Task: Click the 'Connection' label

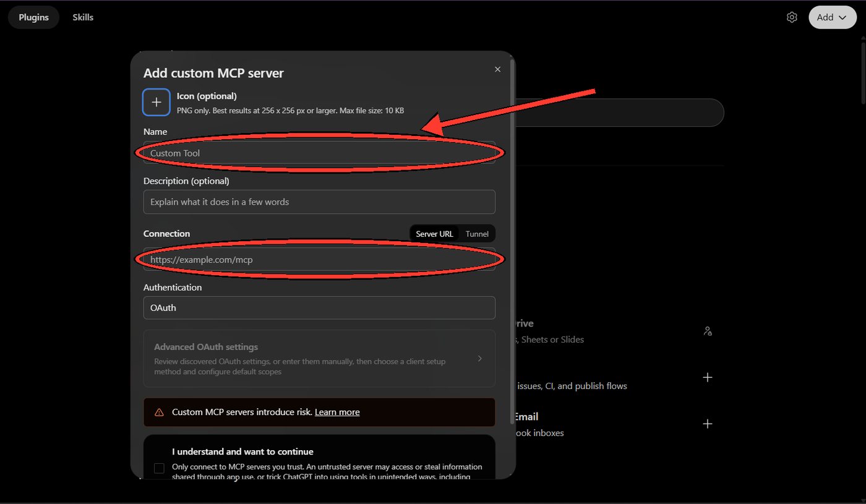Action: (x=166, y=234)
